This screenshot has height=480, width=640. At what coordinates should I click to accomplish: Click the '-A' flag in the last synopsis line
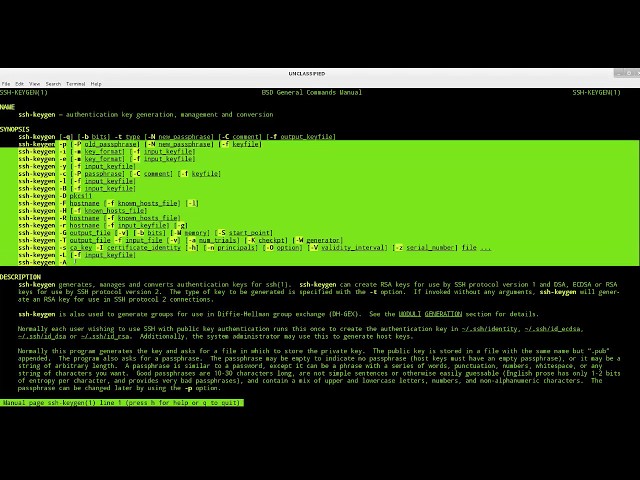(x=62, y=262)
